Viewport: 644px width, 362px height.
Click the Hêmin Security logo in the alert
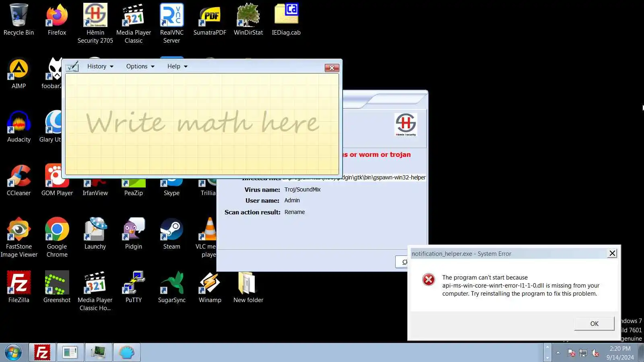point(406,124)
